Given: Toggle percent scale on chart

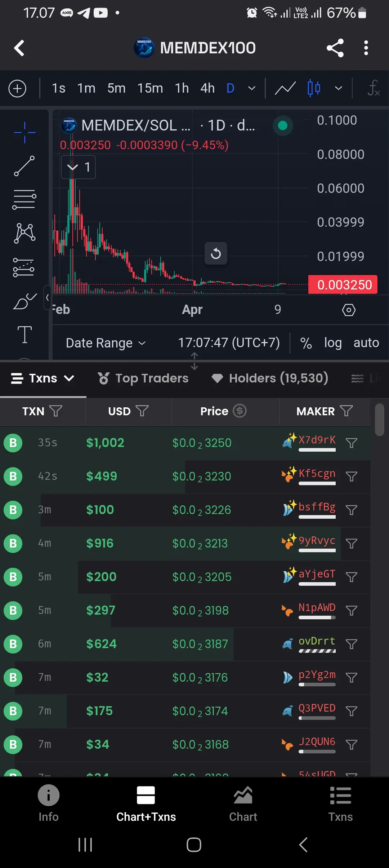Looking at the screenshot, I should click(306, 343).
